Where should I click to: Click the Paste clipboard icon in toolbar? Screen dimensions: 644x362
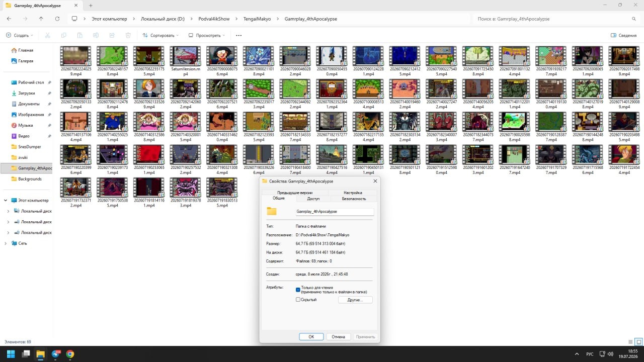[79, 35]
